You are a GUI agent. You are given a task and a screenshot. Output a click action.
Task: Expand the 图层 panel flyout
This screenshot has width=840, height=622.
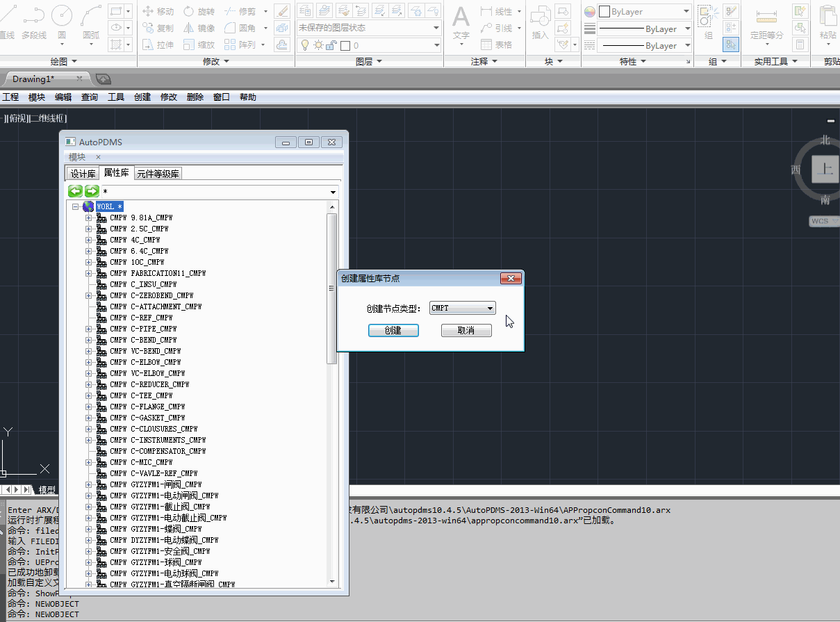tap(369, 61)
